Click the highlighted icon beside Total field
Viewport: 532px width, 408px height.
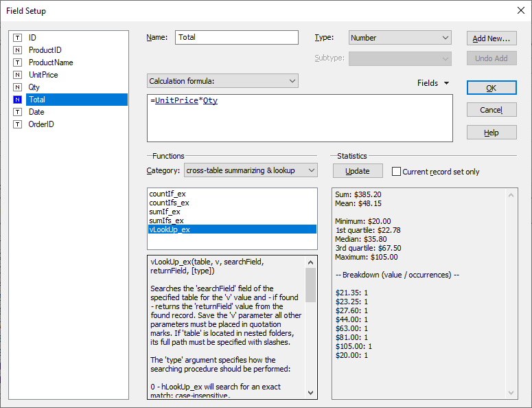[17, 100]
